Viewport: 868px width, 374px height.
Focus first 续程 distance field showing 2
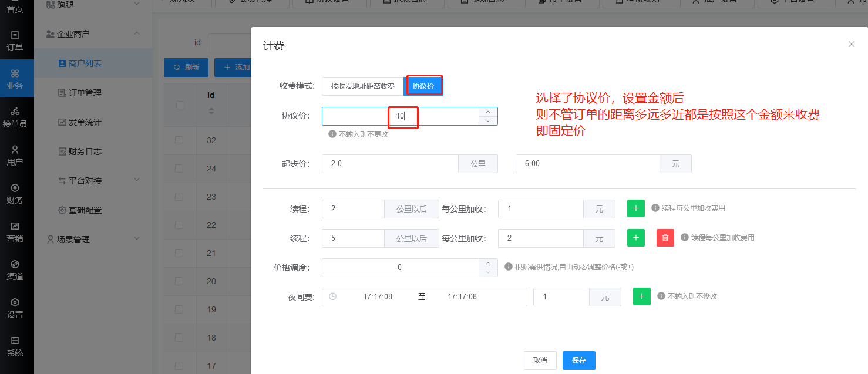tap(353, 208)
